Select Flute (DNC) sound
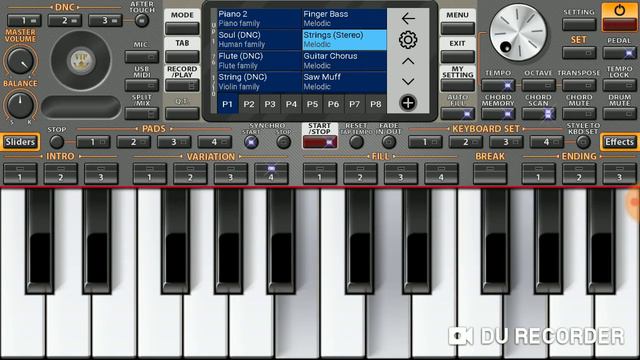Viewport: 640px width, 360px height. pyautogui.click(x=259, y=61)
